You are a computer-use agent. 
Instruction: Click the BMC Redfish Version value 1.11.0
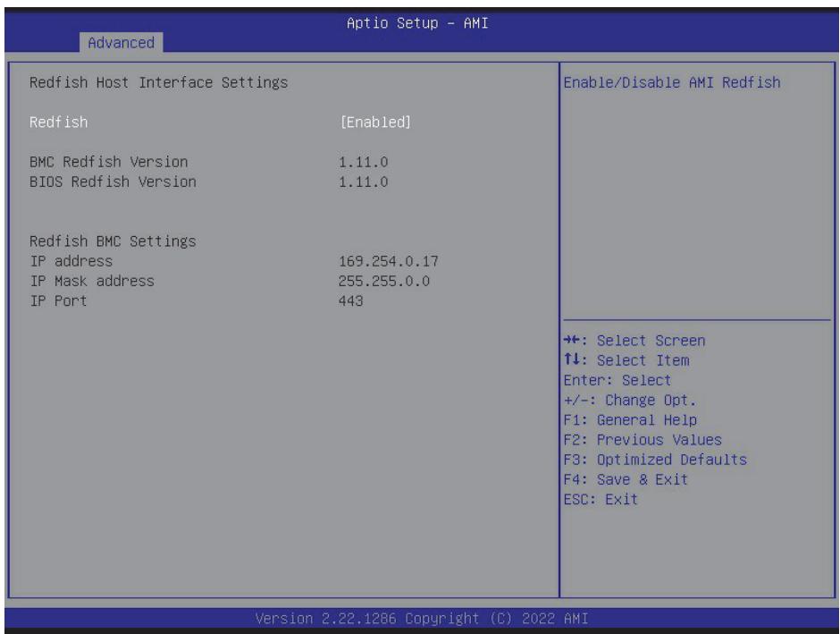coord(363,162)
